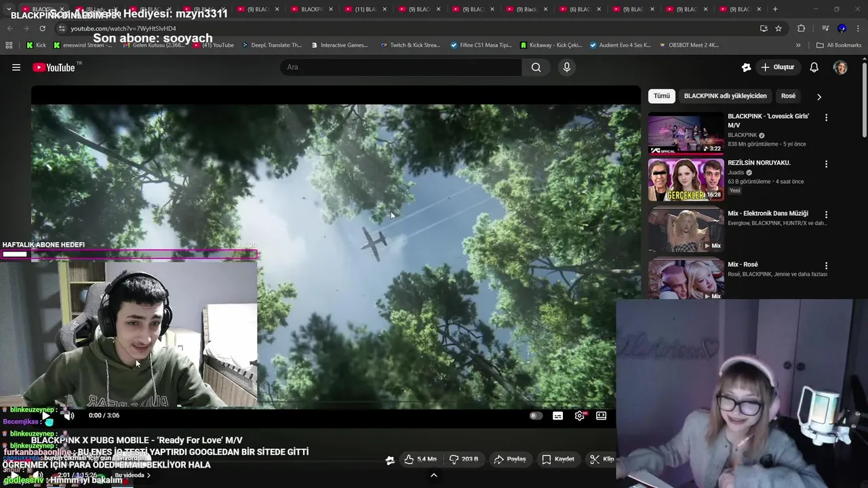Open the browser extensions puzzle icon
Viewport: 868px width, 488px height.
tap(801, 28)
